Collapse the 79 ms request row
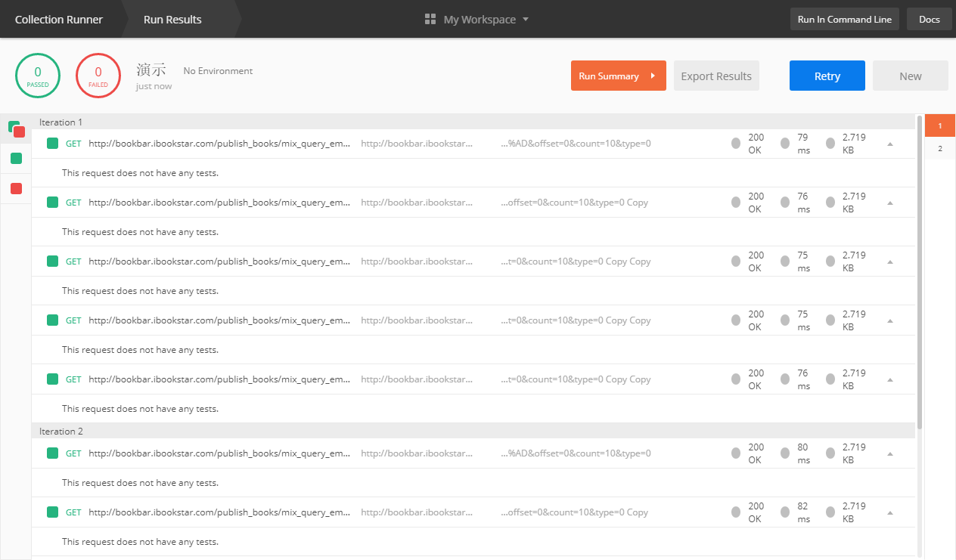 [890, 144]
